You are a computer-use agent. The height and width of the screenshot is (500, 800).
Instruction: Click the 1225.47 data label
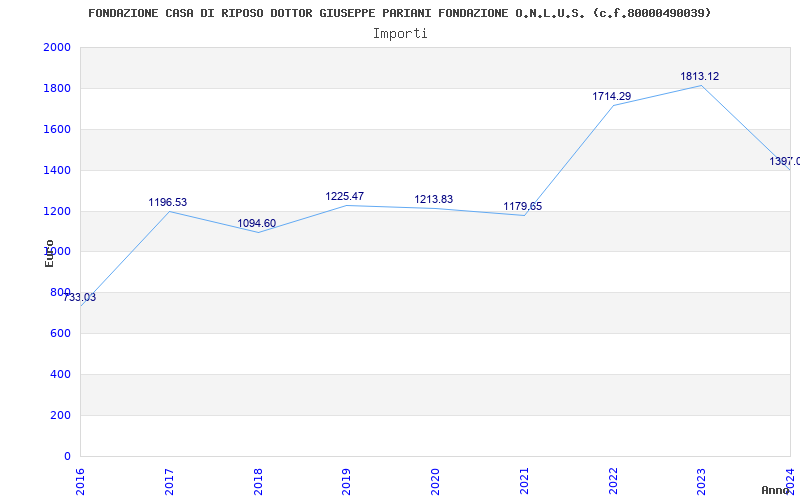coord(345,196)
